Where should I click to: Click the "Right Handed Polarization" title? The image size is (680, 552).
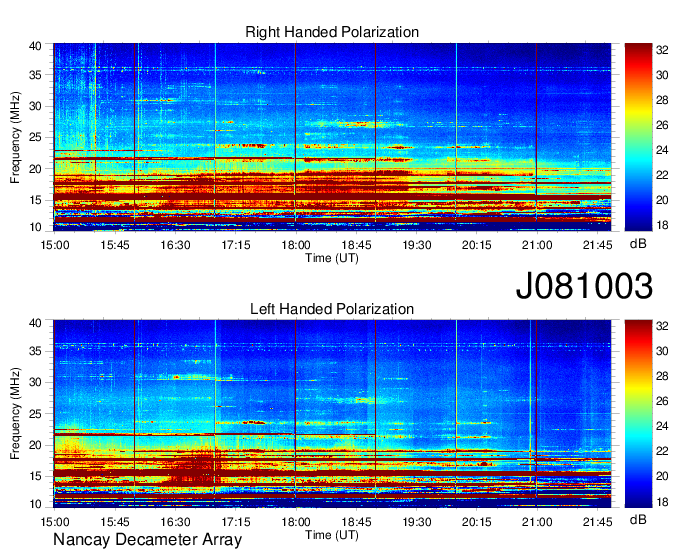coord(332,32)
